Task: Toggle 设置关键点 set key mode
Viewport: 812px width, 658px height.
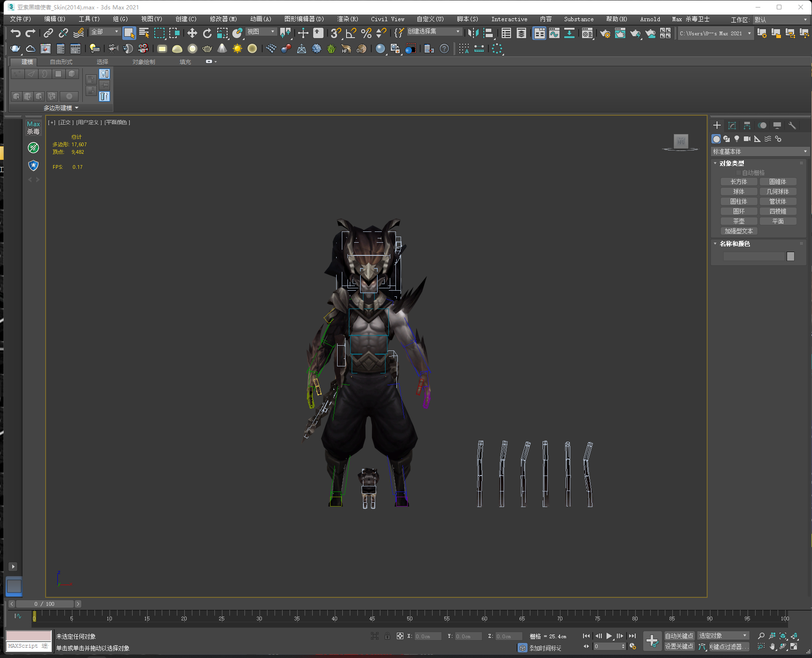Action: click(x=679, y=647)
